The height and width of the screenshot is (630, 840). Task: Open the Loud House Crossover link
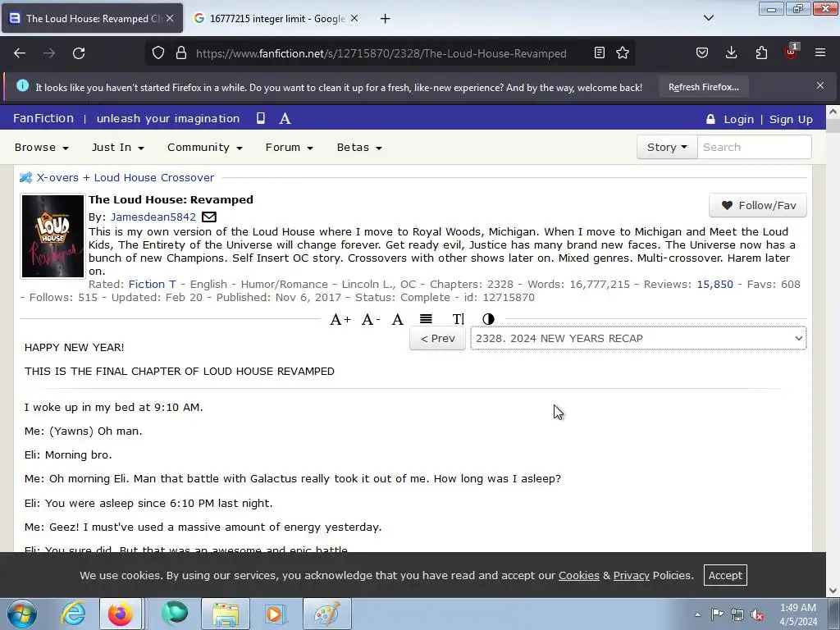click(154, 177)
